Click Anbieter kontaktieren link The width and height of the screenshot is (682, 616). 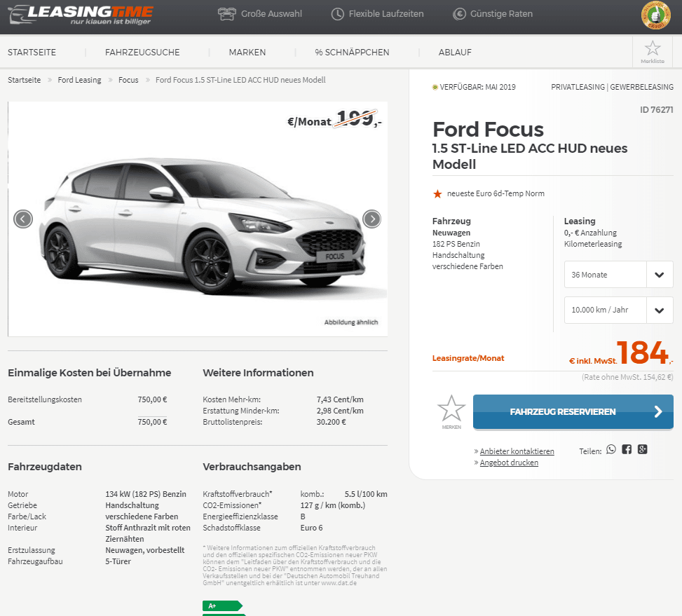point(517,451)
